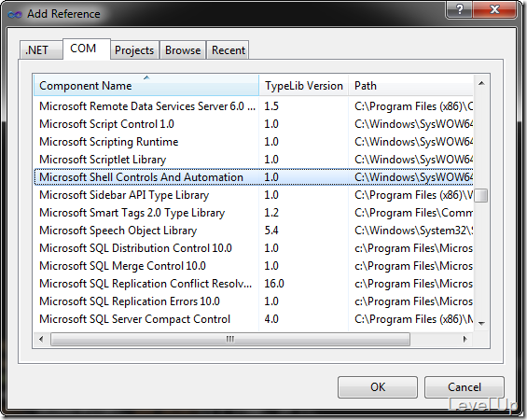Switch to the .NET tab
This screenshot has width=527, height=420.
click(41, 50)
